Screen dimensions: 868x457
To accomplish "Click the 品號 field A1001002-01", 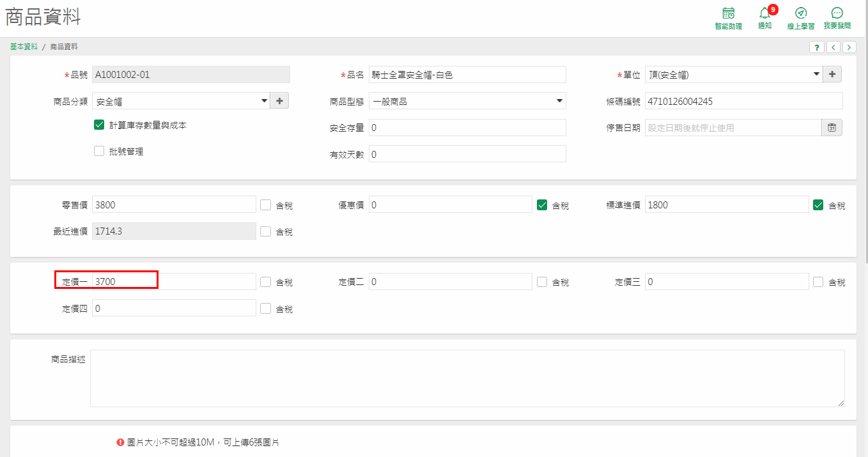I will [191, 75].
